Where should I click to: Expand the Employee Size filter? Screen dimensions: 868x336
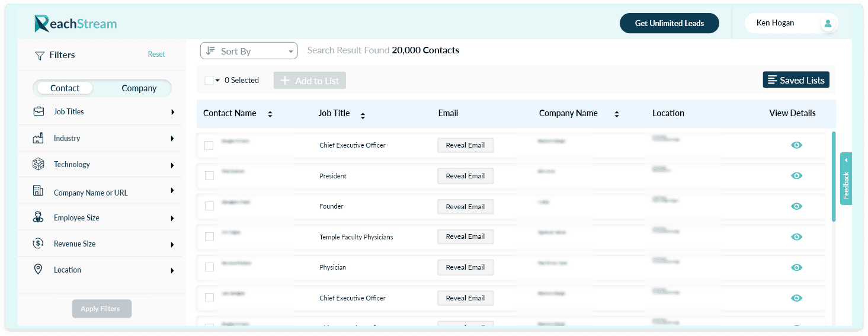[x=172, y=218]
